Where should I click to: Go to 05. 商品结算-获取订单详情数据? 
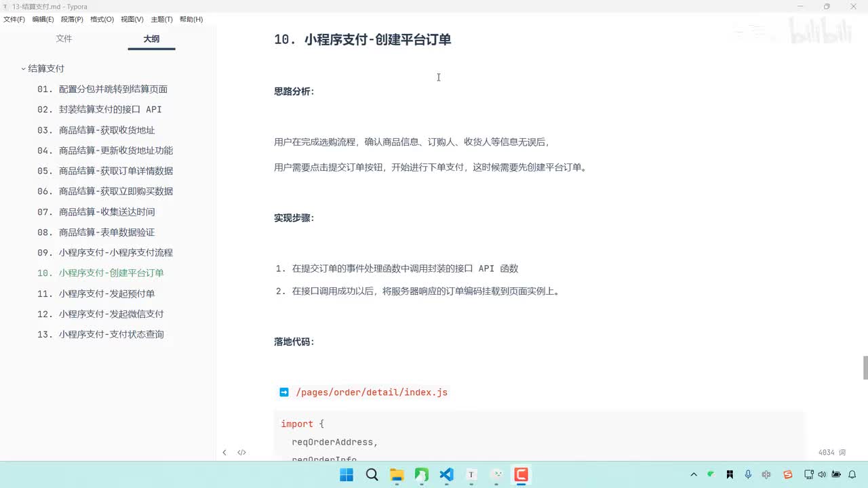[105, 171]
